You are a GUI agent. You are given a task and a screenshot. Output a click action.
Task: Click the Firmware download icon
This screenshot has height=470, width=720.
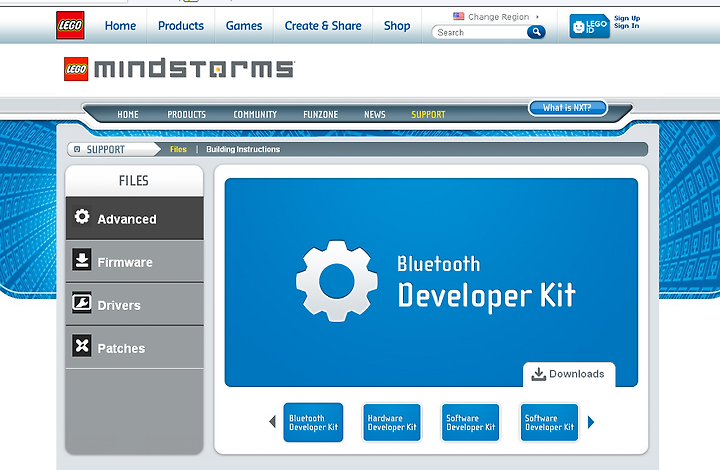click(82, 260)
